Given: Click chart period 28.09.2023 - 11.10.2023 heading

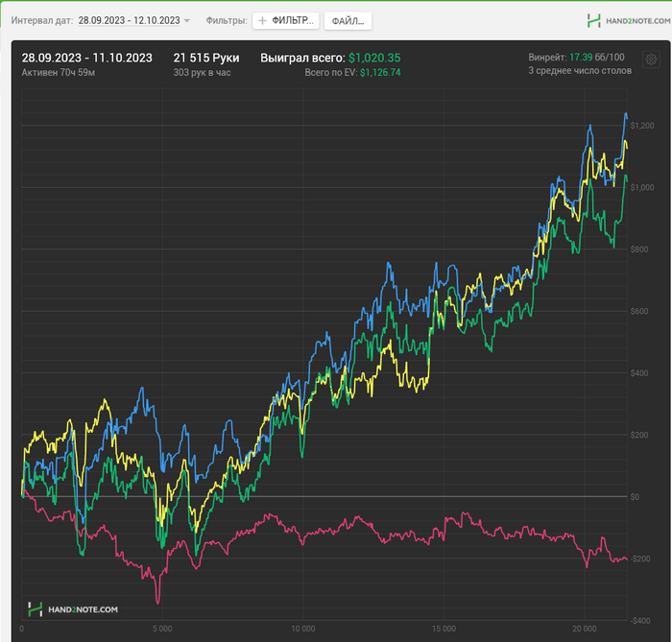Looking at the screenshot, I should click(87, 58).
